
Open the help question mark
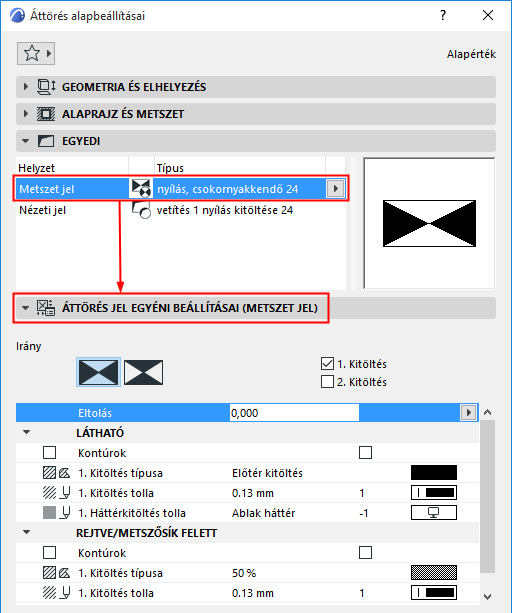tap(443, 16)
